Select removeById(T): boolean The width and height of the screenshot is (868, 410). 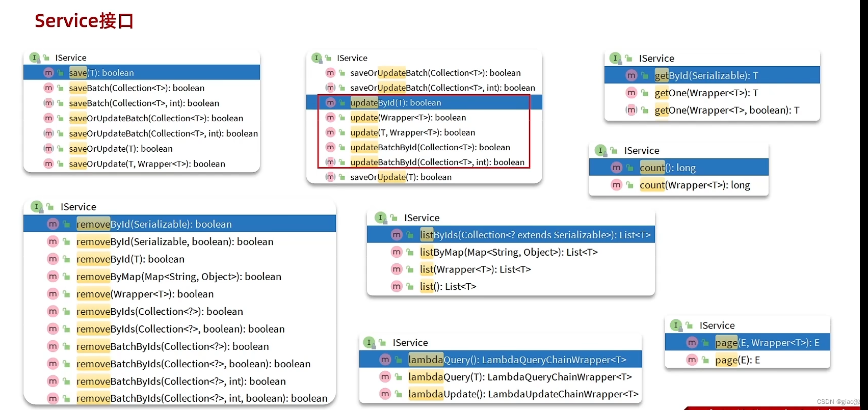(x=130, y=259)
